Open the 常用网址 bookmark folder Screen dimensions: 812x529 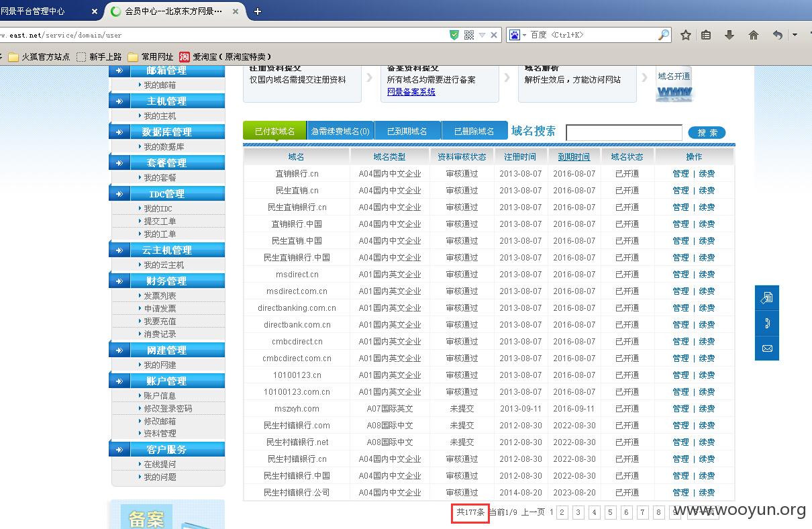coord(150,57)
